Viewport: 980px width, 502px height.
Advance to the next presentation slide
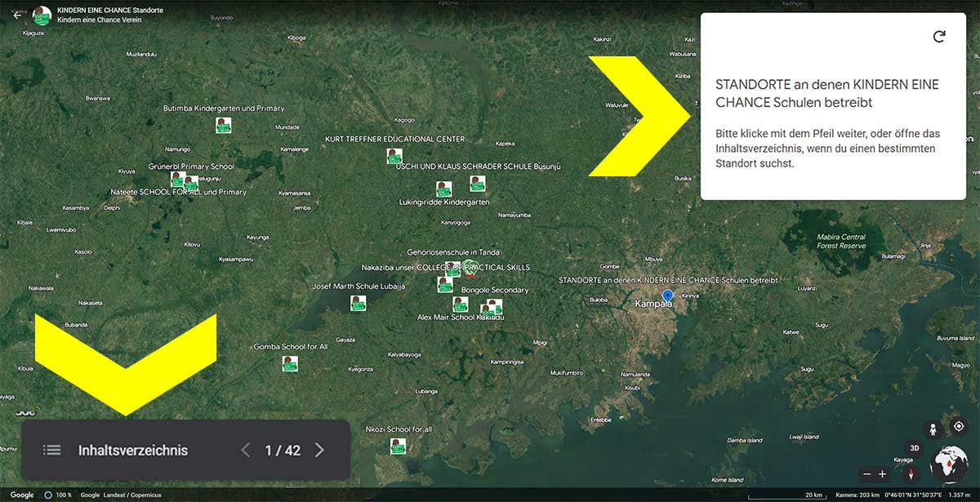tap(319, 451)
